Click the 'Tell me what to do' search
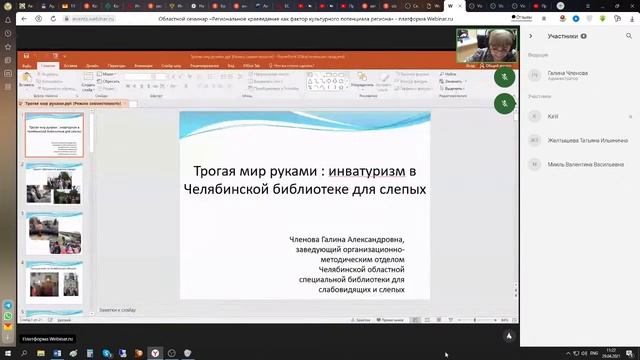 click(291, 66)
